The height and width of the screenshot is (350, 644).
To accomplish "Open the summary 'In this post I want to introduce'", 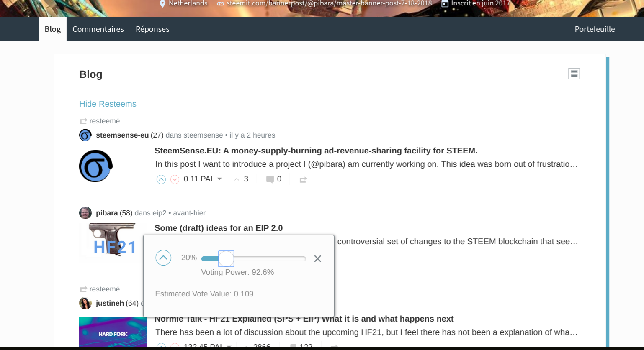I will pyautogui.click(x=366, y=164).
